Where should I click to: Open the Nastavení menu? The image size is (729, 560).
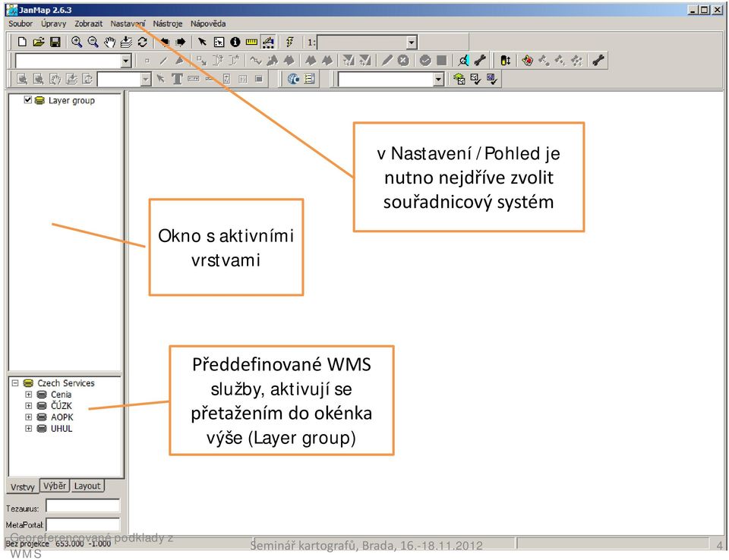[128, 24]
